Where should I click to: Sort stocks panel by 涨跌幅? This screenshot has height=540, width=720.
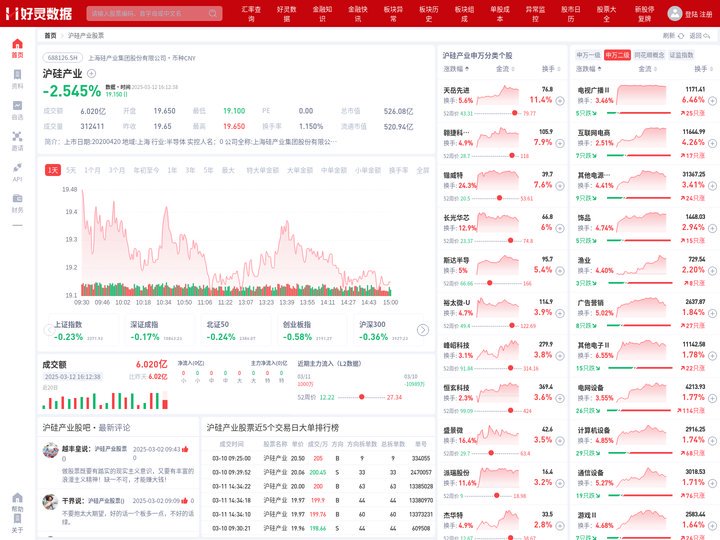[x=456, y=69]
